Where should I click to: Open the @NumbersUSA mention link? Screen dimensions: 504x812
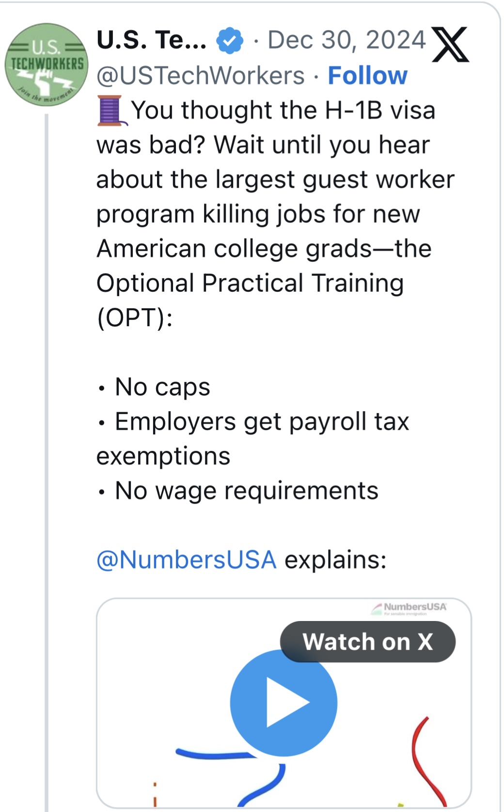(x=187, y=560)
